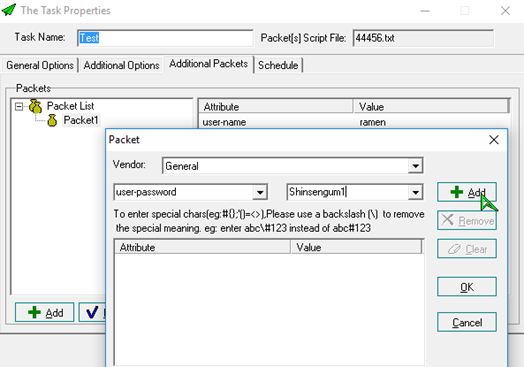The image size is (524, 367).
Task: Click Attribute header in Task Properties list
Action: tap(276, 107)
